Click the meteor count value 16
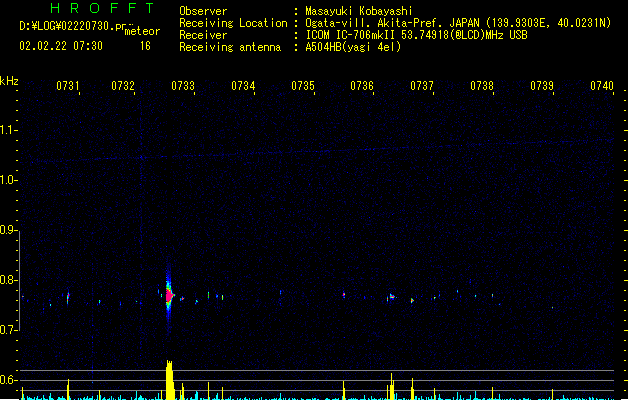 tap(145, 46)
